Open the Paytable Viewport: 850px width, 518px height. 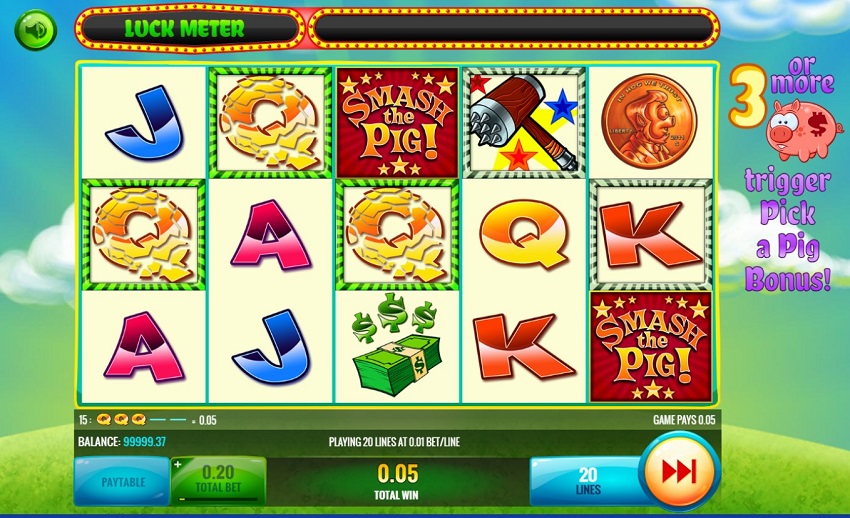[x=123, y=482]
